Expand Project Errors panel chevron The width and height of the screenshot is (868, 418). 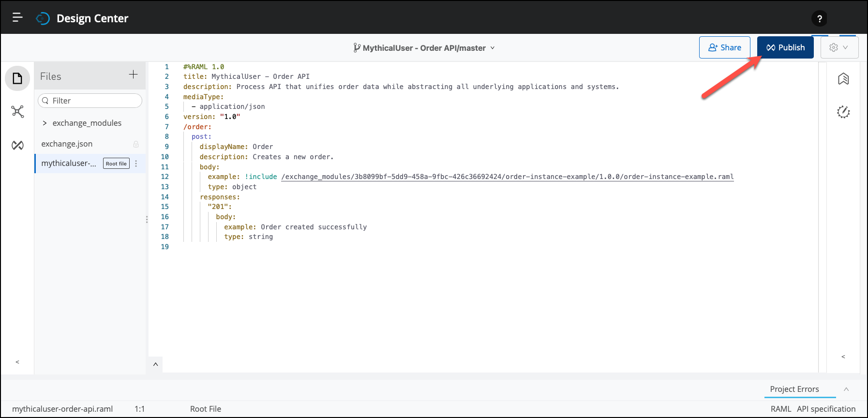(x=846, y=389)
